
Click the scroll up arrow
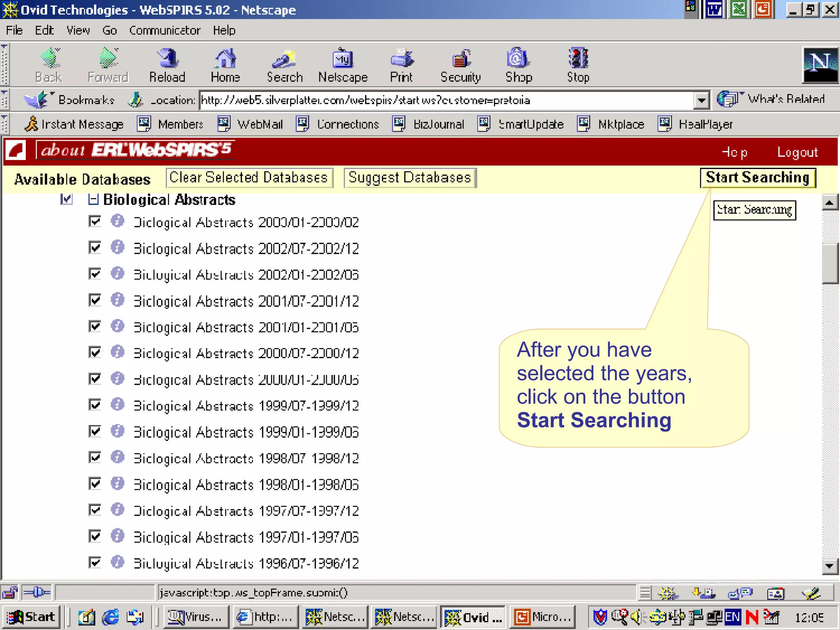pyautogui.click(x=830, y=202)
